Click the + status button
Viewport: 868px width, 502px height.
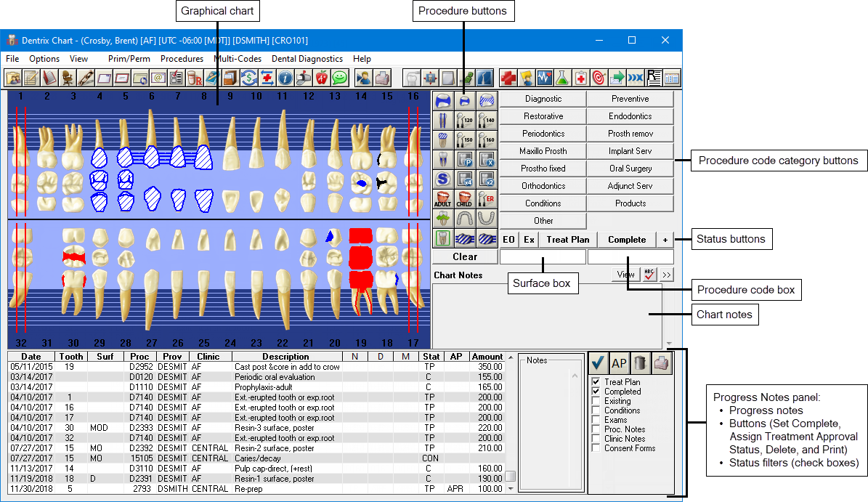[665, 240]
